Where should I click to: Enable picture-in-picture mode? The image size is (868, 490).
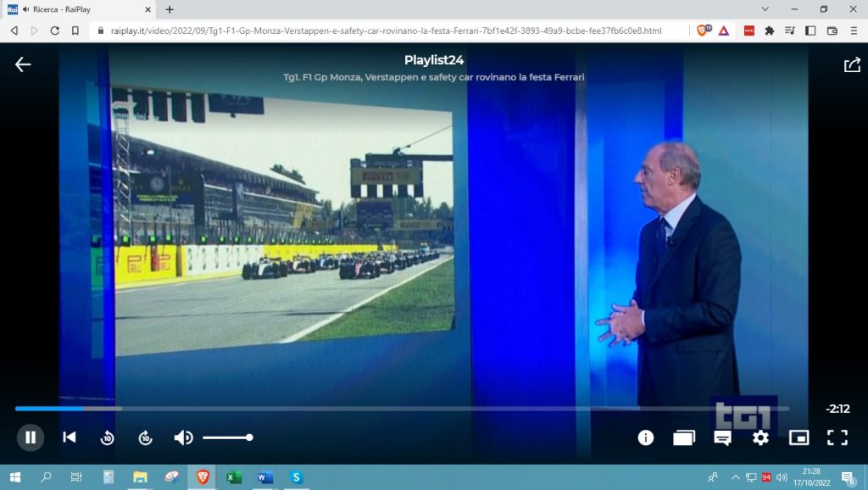798,437
